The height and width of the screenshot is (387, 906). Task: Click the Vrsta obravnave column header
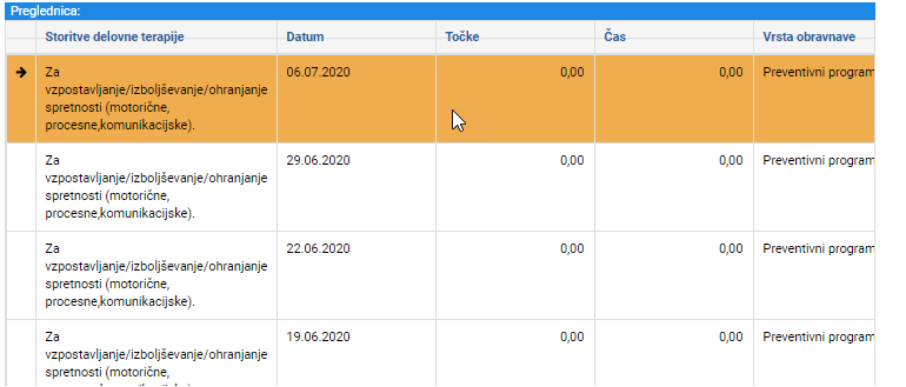click(x=809, y=37)
